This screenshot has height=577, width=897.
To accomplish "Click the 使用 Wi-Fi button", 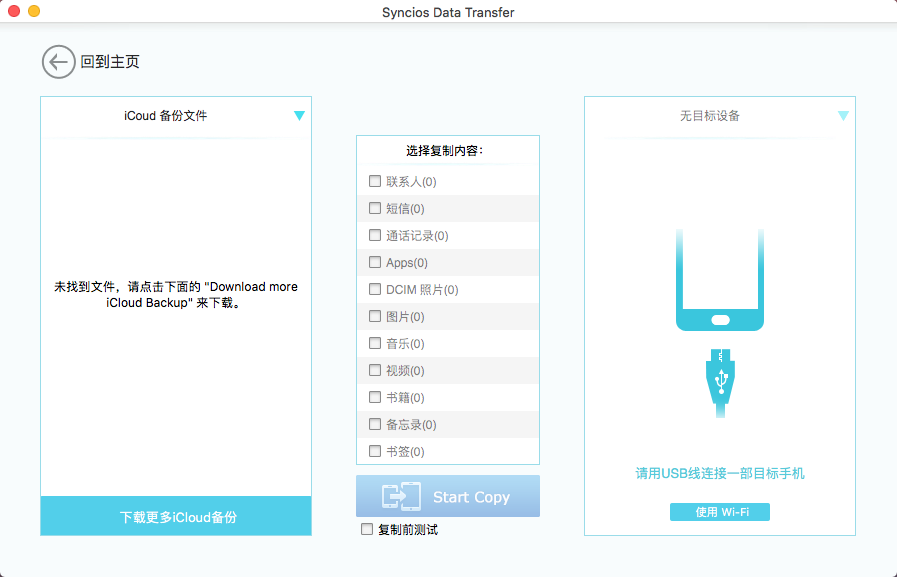I will pos(720,512).
